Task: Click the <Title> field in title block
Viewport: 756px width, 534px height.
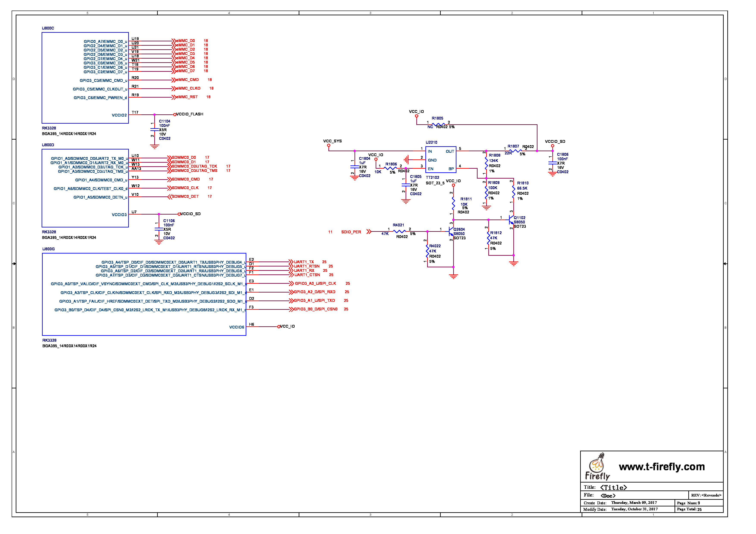Action: [x=613, y=488]
